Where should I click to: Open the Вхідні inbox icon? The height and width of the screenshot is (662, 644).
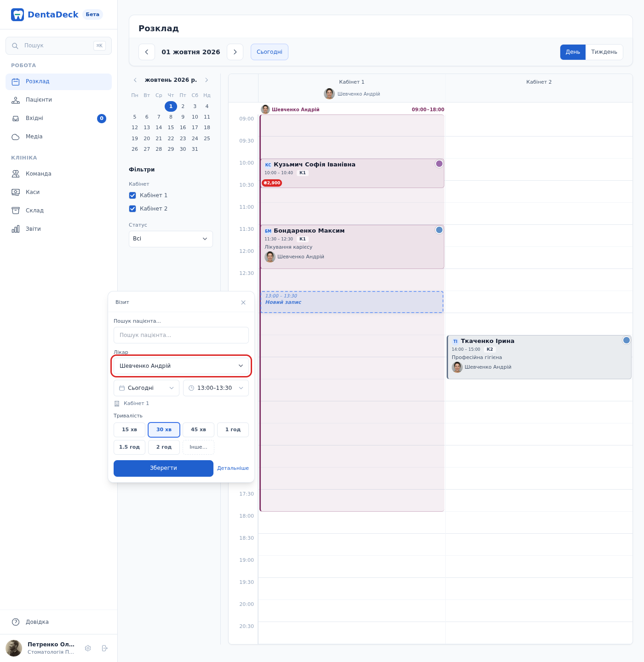16,119
